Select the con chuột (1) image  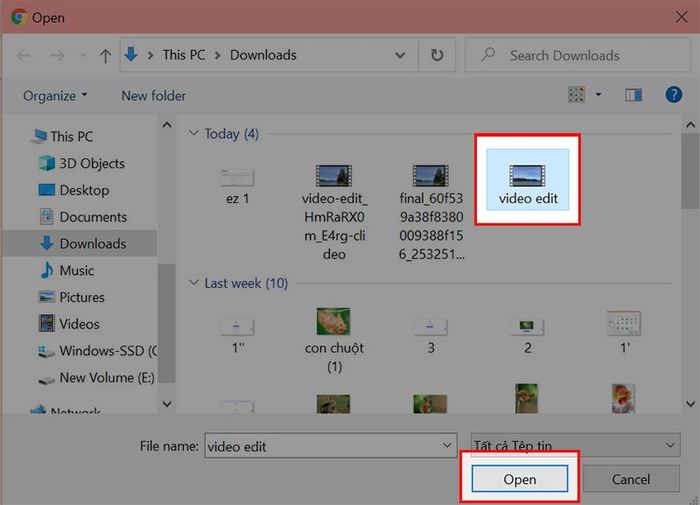click(x=334, y=341)
